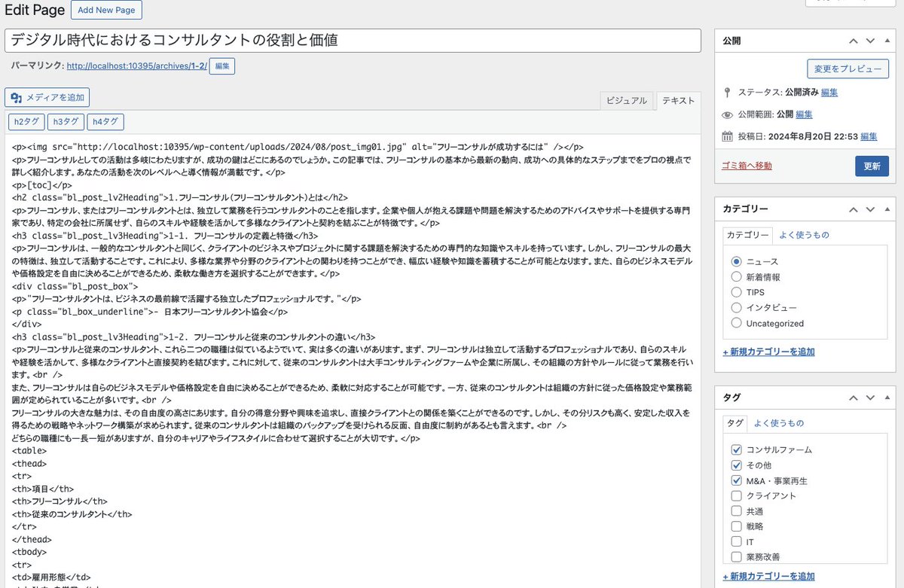Open よく使うもの tab in category panel
This screenshot has width=904, height=588.
804,235
